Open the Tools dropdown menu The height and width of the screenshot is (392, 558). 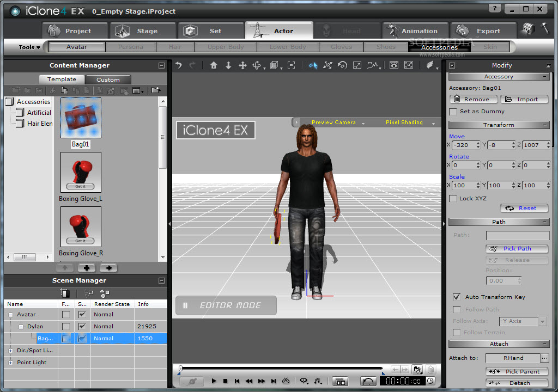coord(29,47)
